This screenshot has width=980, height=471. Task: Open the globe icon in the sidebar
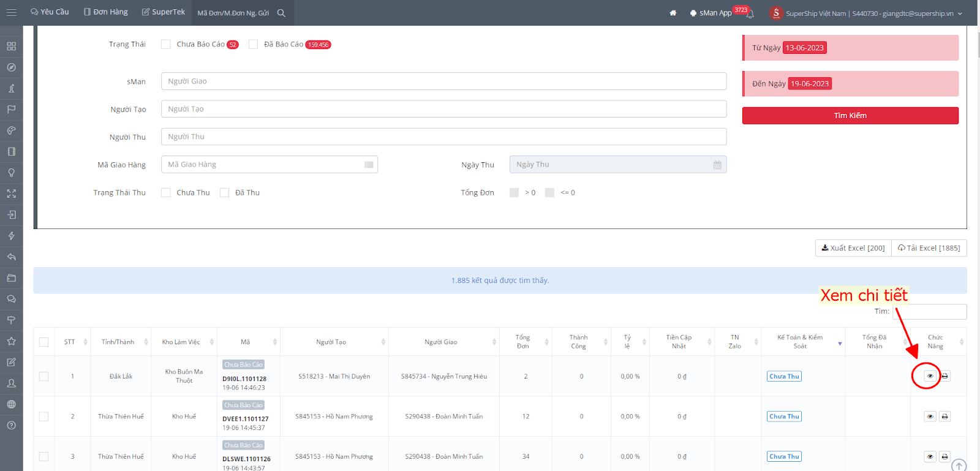pyautogui.click(x=11, y=404)
